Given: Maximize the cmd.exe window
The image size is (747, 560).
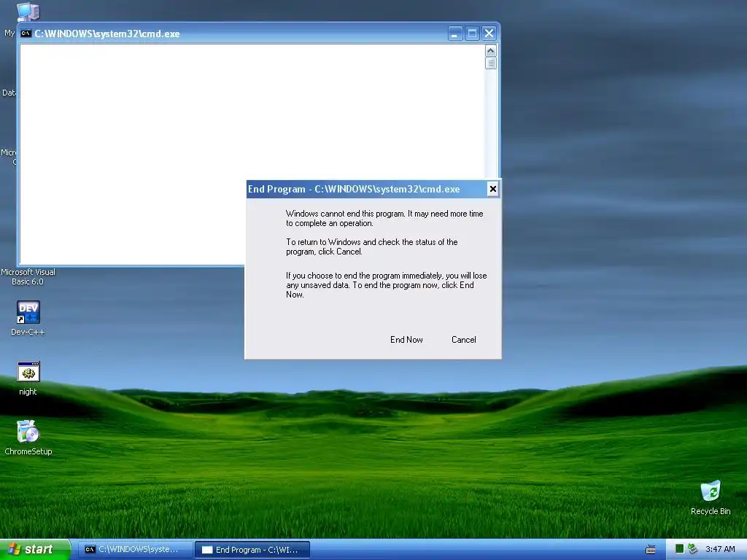Looking at the screenshot, I should point(472,34).
